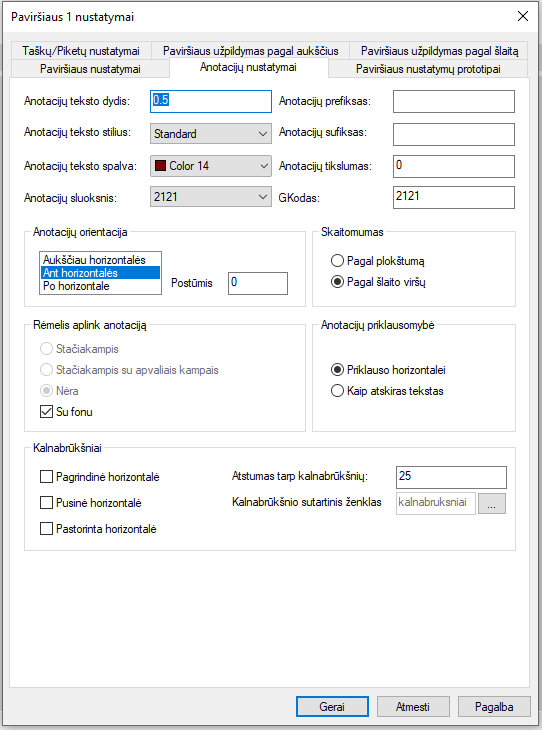Enable the Pagrindinė horizontalė checkbox
The width and height of the screenshot is (542, 730).
(x=46, y=477)
